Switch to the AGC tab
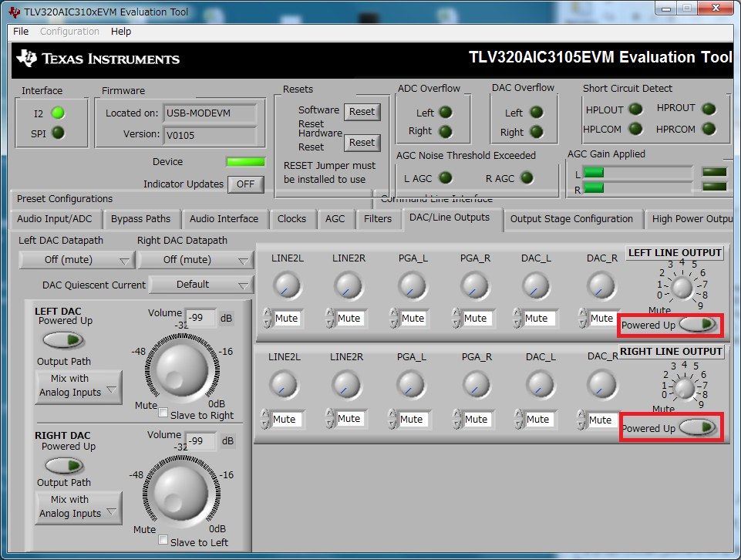The width and height of the screenshot is (741, 560). [335, 219]
